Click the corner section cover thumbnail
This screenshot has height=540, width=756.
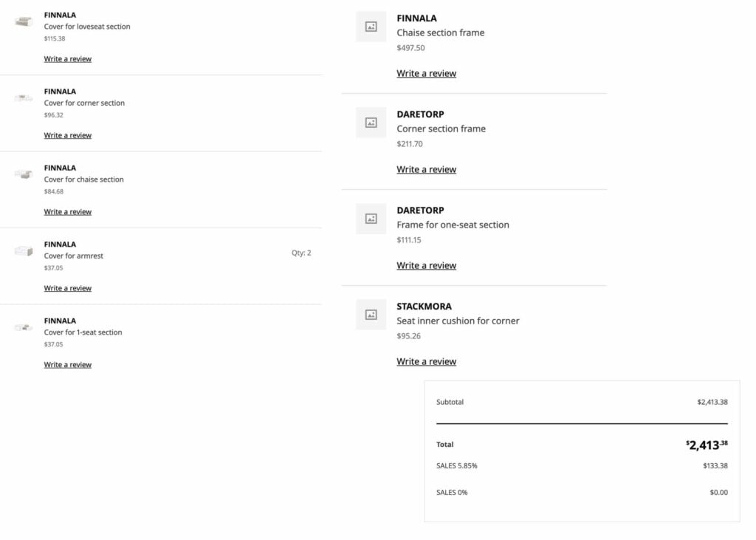pyautogui.click(x=24, y=98)
